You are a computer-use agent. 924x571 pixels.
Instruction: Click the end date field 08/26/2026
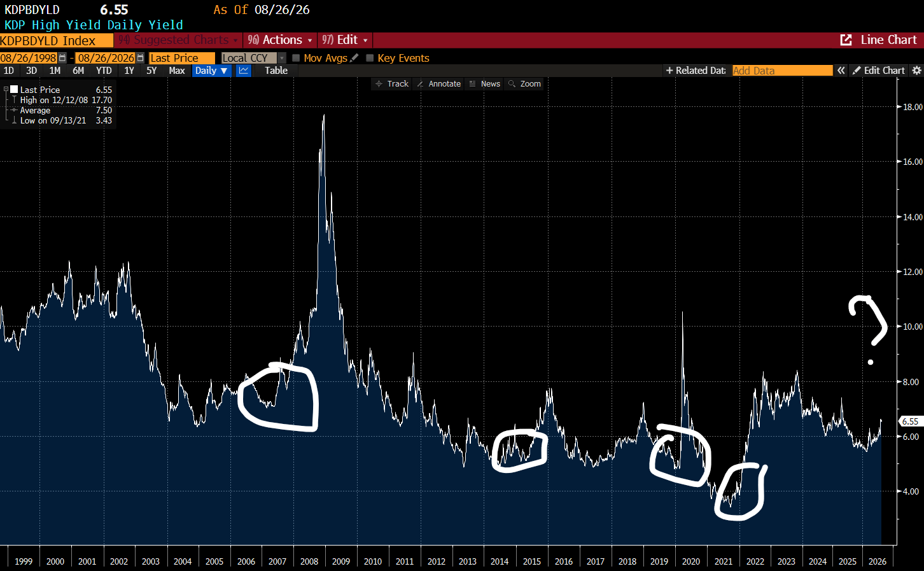[106, 58]
